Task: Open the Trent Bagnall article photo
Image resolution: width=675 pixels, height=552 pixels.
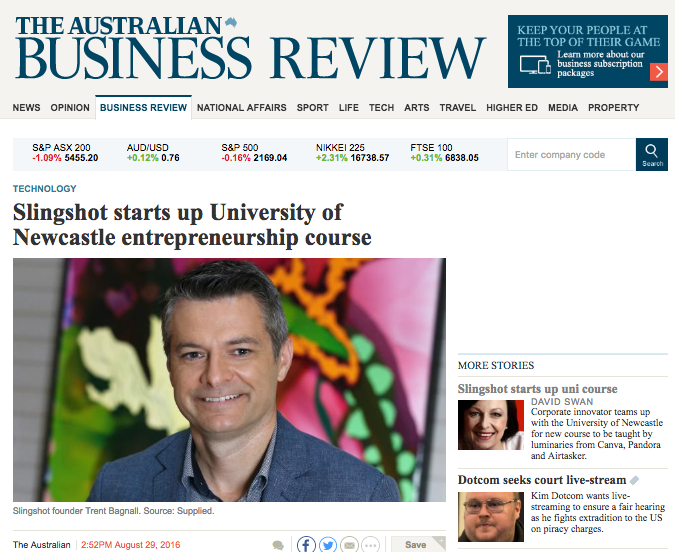Action: (229, 380)
